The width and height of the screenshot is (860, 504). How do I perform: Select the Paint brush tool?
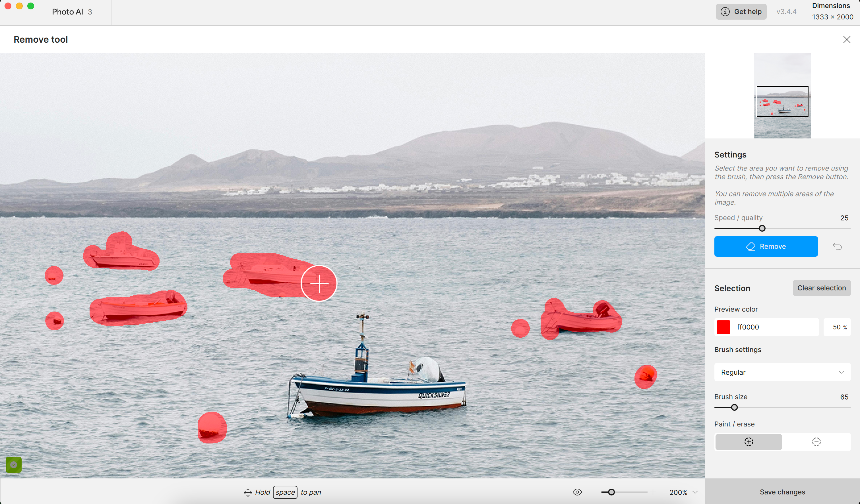click(748, 441)
